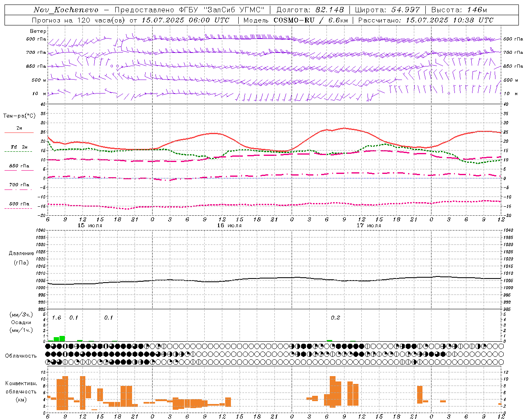525x420 pixels.
Task: Click the '(км)' unit under convective cloudiness
Action: pos(21,399)
